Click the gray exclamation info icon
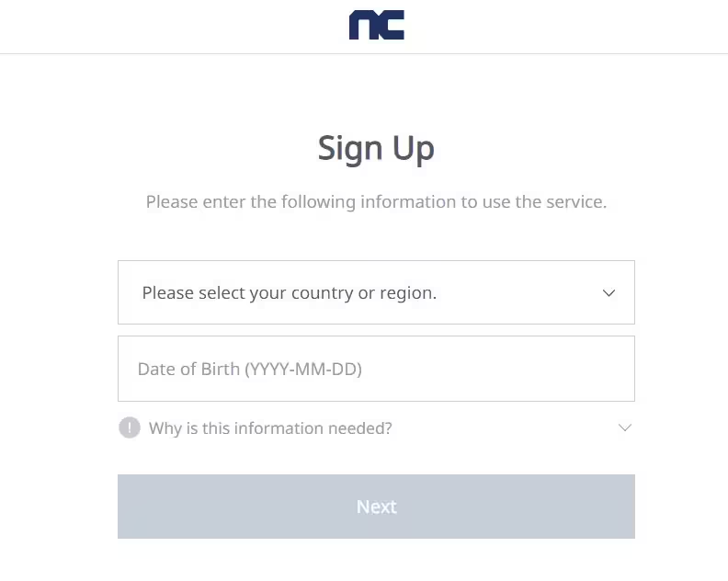728x581 pixels. [x=130, y=427]
